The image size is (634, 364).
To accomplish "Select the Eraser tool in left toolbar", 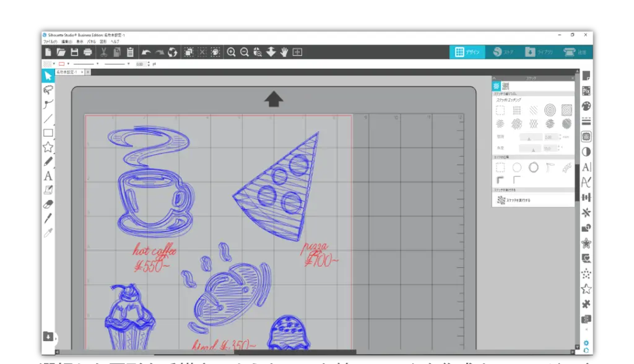I will coord(48,204).
